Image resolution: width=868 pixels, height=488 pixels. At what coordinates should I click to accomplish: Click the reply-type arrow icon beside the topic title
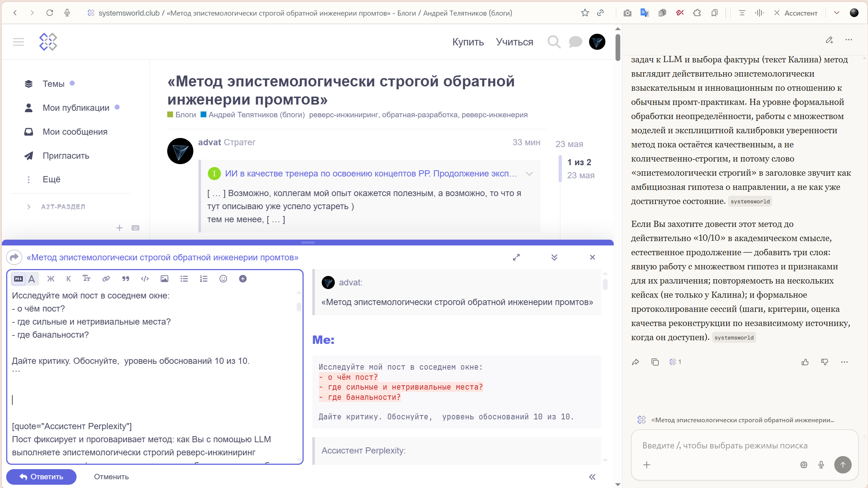pos(14,257)
